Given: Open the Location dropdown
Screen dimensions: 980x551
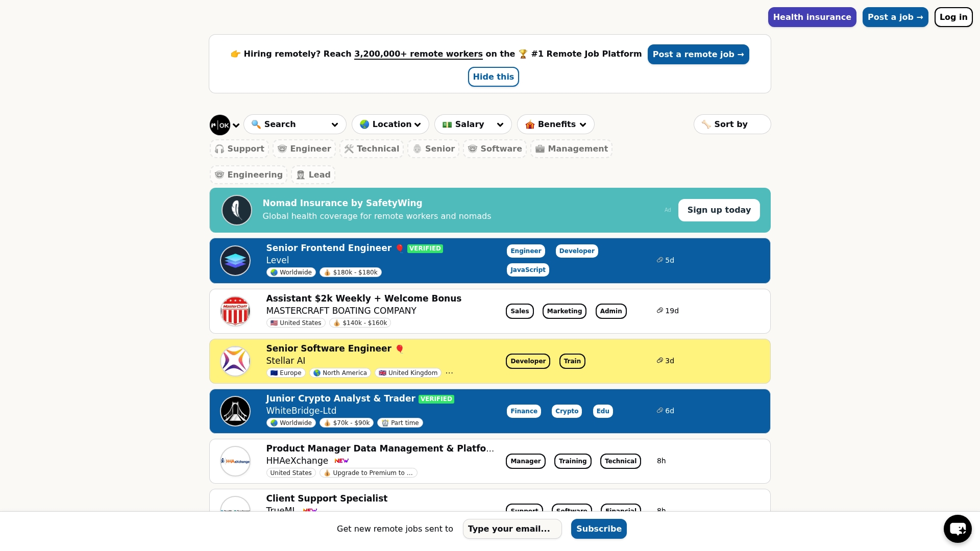Looking at the screenshot, I should click(390, 124).
